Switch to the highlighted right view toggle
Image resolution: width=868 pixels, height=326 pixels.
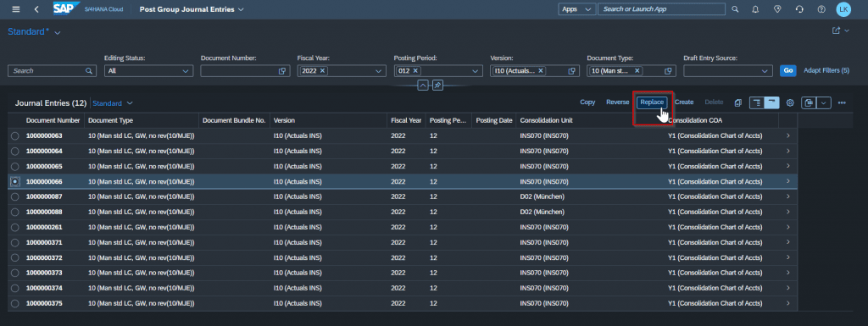772,102
